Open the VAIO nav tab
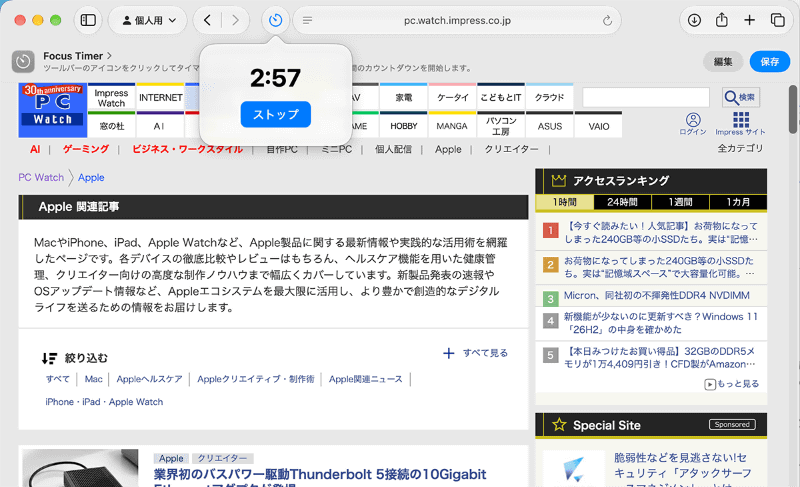800x487 pixels. (x=598, y=126)
